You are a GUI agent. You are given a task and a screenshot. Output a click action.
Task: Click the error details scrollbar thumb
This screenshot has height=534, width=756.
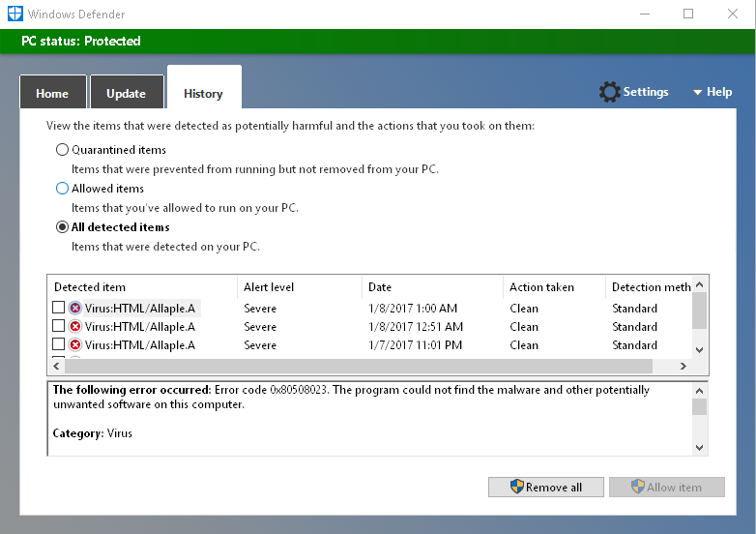pyautogui.click(x=700, y=406)
